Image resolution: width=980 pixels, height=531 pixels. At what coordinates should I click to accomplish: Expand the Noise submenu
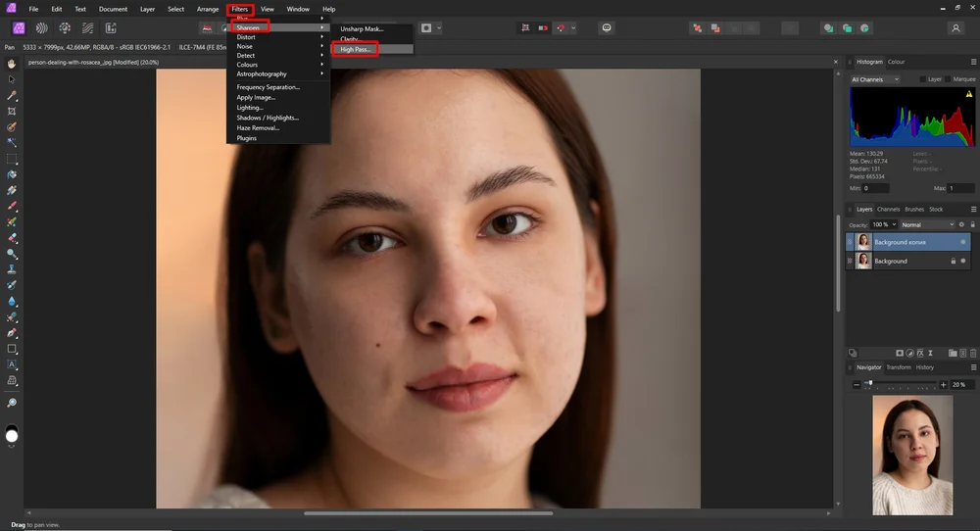coord(278,46)
